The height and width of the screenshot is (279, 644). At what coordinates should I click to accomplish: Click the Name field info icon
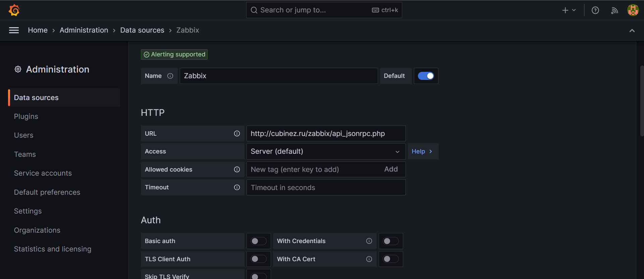click(170, 76)
